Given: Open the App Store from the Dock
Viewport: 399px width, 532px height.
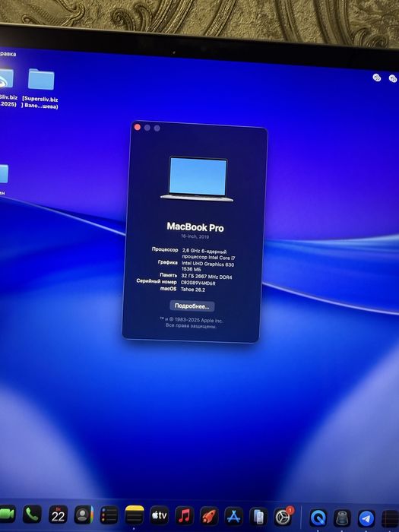Looking at the screenshot, I should point(234,517).
